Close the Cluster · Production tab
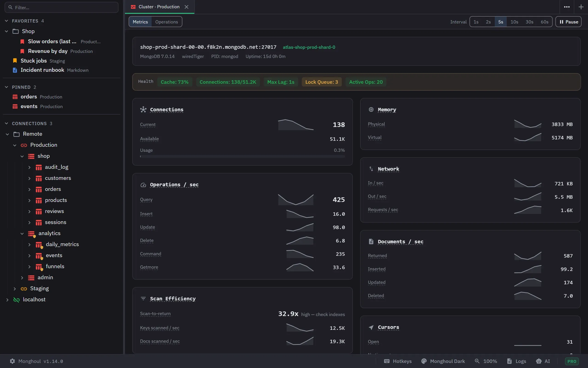The width and height of the screenshot is (588, 368). tap(186, 7)
